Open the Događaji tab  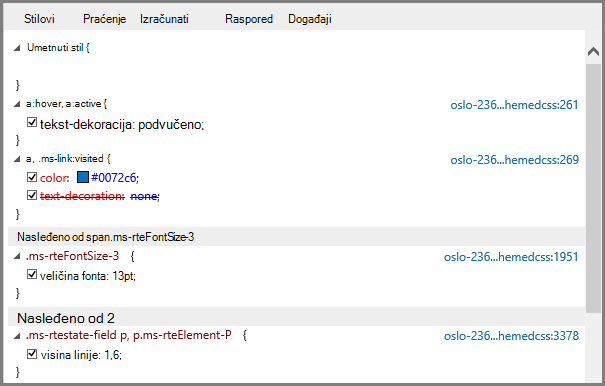(310, 19)
